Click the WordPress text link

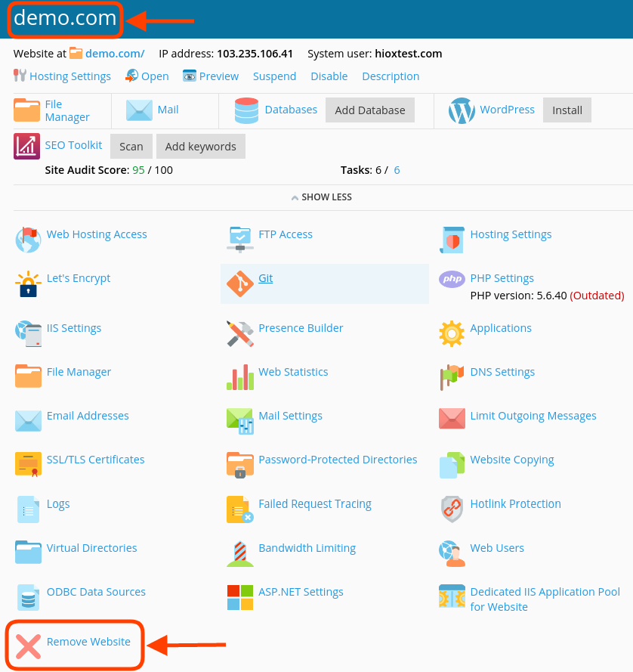(x=507, y=110)
